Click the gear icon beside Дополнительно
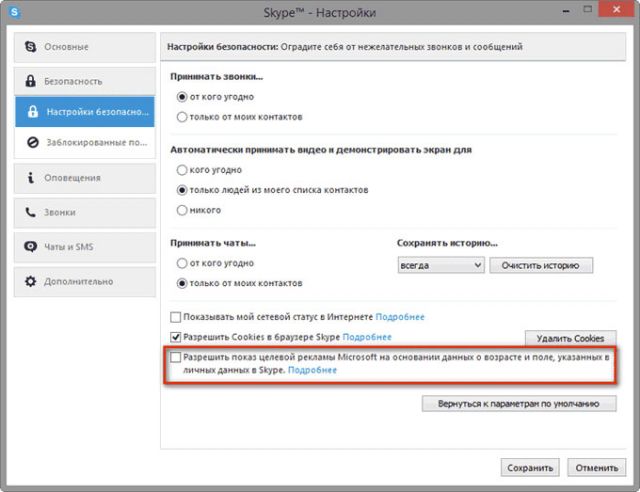640x492 pixels. click(32, 282)
